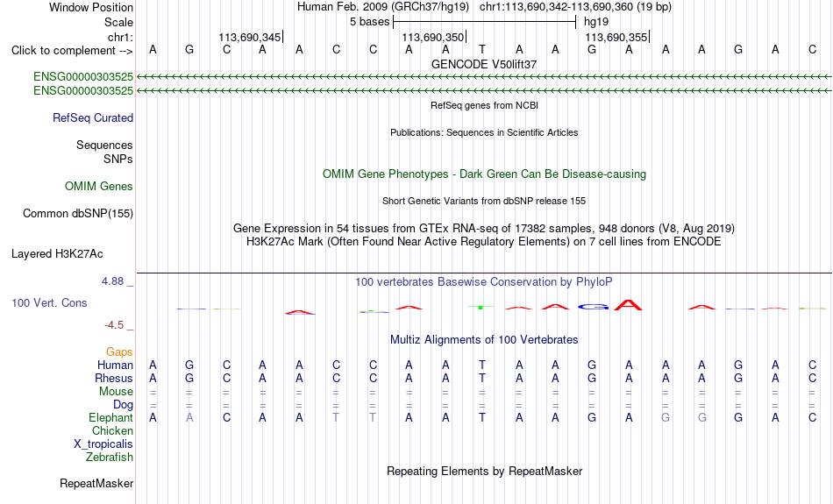The image size is (833, 504).
Task: Click the blue G logo in PhyloP track
Action: [x=593, y=307]
